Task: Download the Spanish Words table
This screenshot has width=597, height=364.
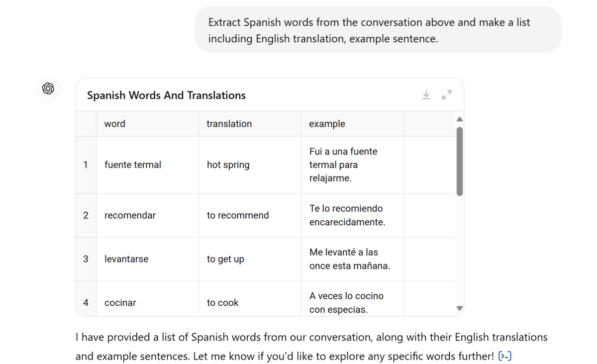Action: pyautogui.click(x=426, y=94)
